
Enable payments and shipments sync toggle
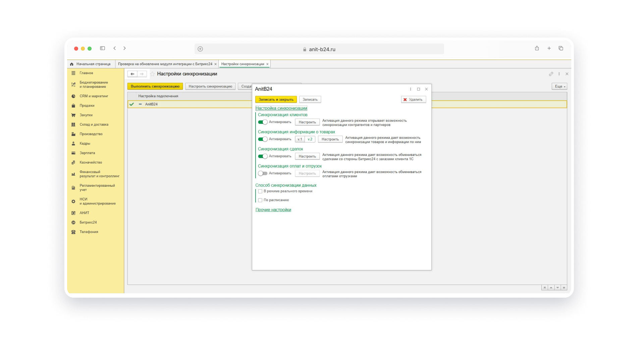(x=263, y=173)
